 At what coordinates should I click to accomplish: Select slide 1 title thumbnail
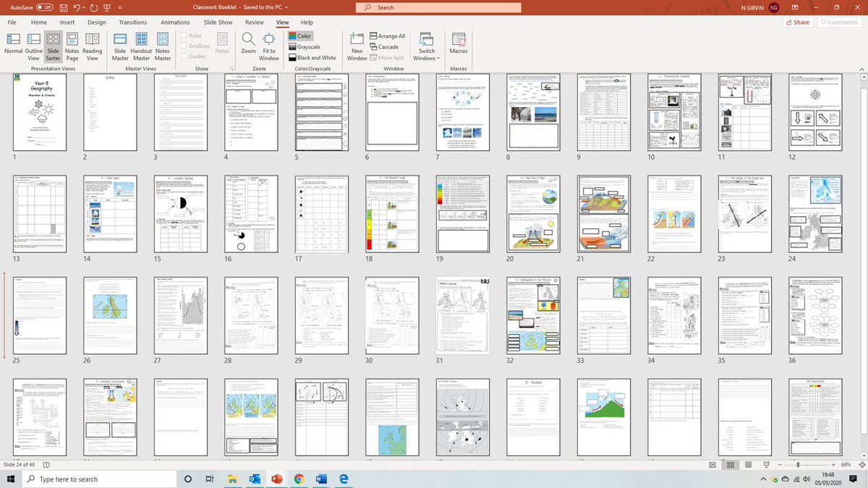pos(40,112)
